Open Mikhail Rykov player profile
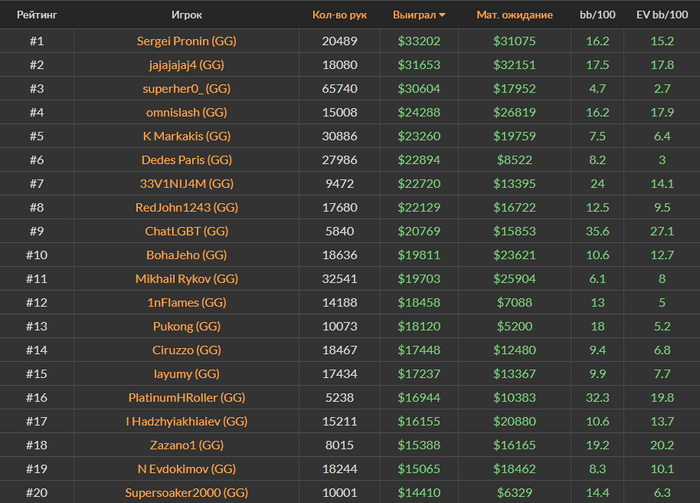700x503 pixels. (x=187, y=279)
